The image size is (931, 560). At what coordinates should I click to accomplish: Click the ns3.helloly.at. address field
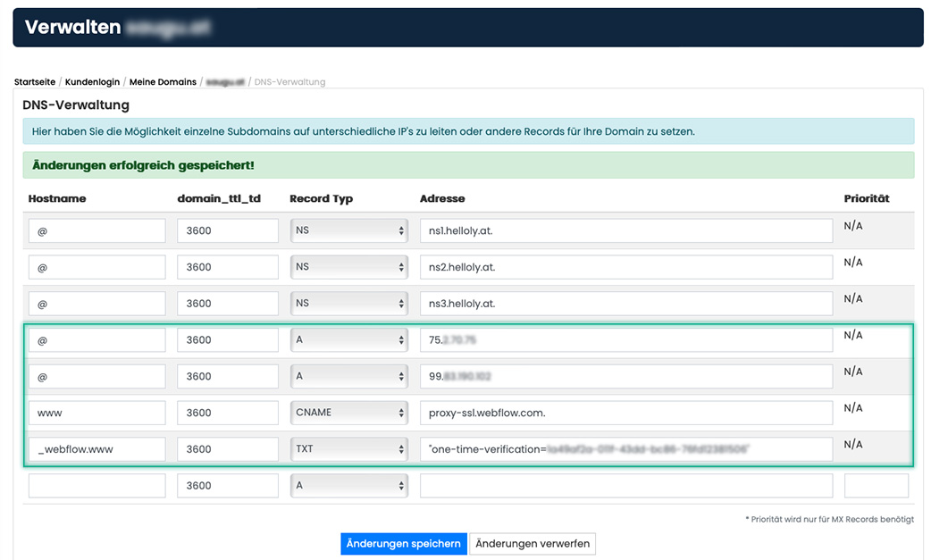pyautogui.click(x=626, y=303)
